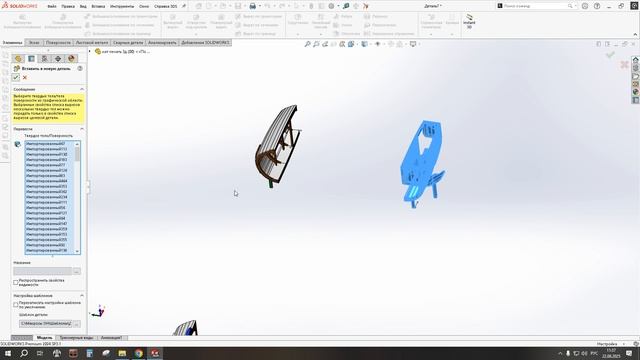Click the Options gear icon
This screenshot has width=640, height=360.
coord(331,6)
